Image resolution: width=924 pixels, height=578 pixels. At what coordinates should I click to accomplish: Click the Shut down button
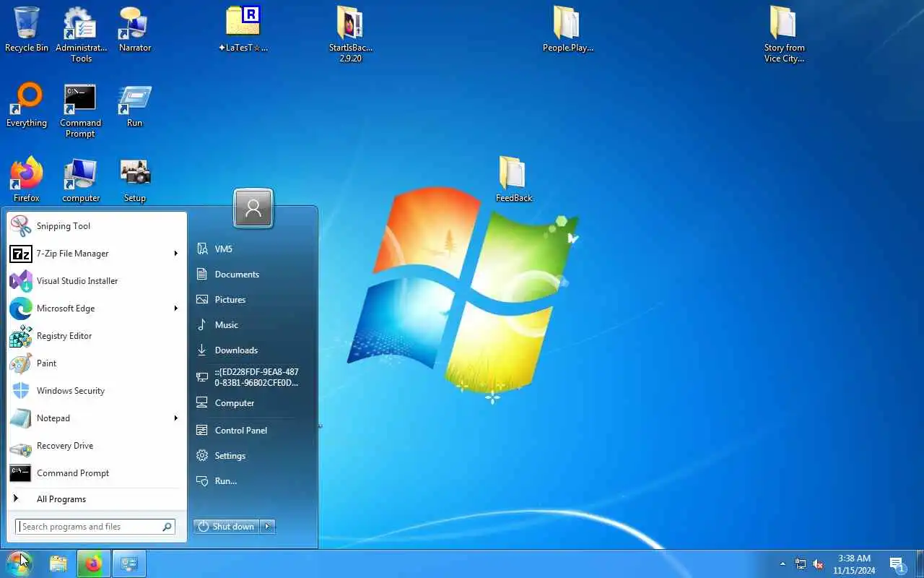tap(227, 527)
